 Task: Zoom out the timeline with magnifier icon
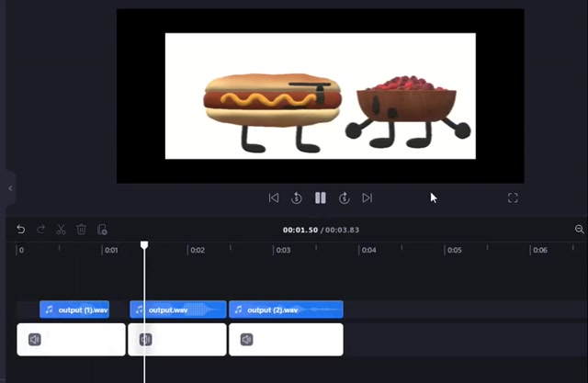coord(580,229)
